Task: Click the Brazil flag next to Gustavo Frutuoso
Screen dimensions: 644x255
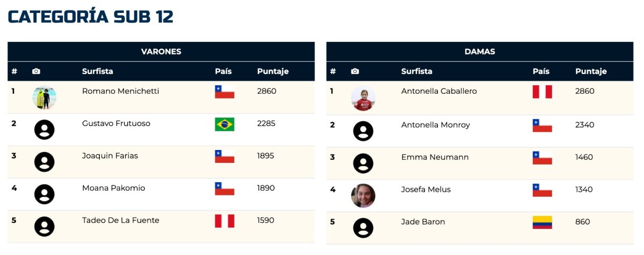Action: coord(224,124)
